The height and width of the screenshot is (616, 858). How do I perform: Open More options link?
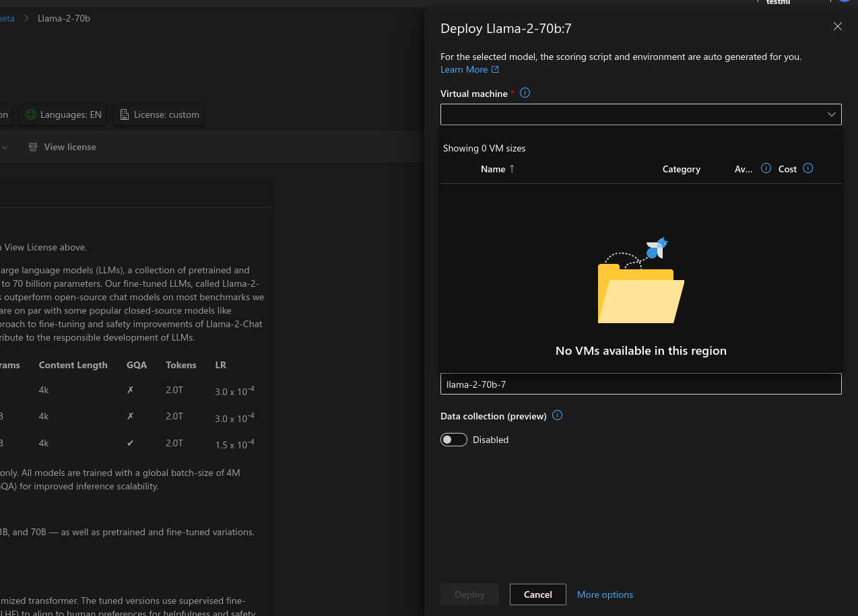point(605,594)
